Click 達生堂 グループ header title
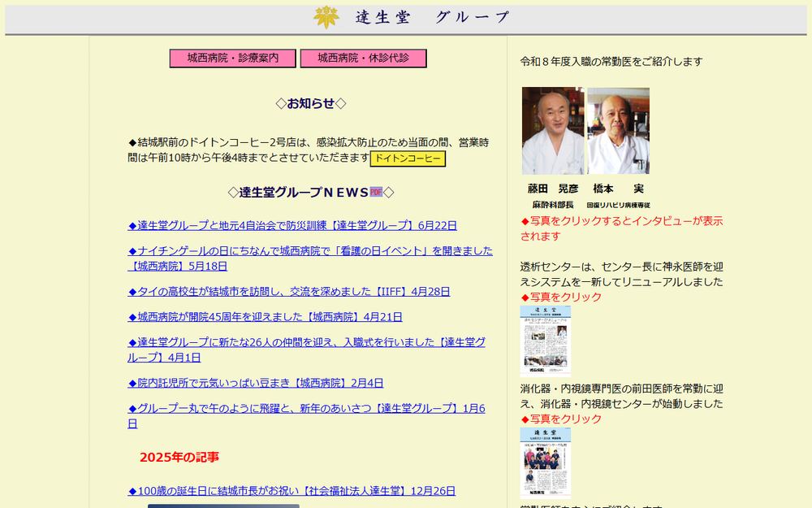The width and height of the screenshot is (812, 508). pyautogui.click(x=433, y=17)
